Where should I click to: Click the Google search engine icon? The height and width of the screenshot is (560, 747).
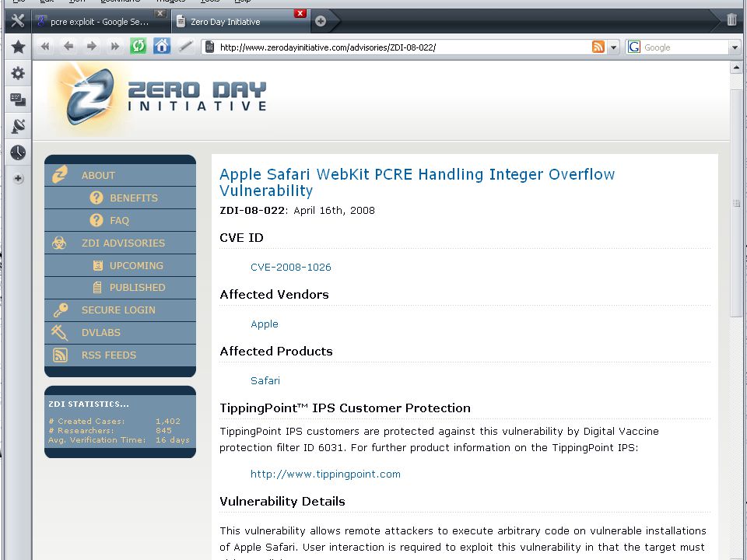point(633,47)
